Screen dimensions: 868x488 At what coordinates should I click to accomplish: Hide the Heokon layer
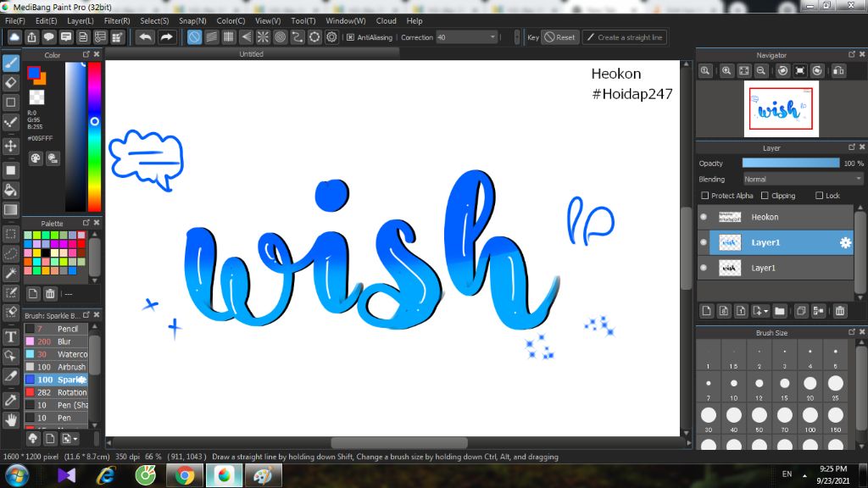tap(704, 217)
